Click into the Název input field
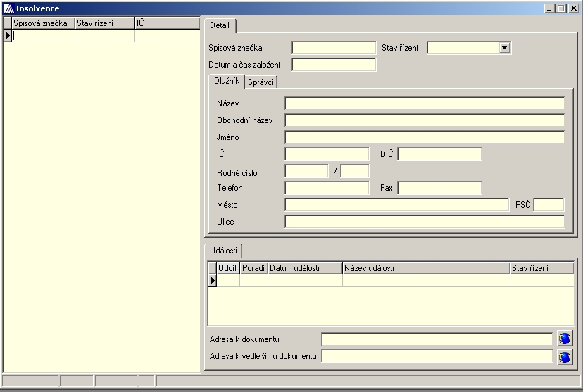The image size is (583, 392). [425, 103]
